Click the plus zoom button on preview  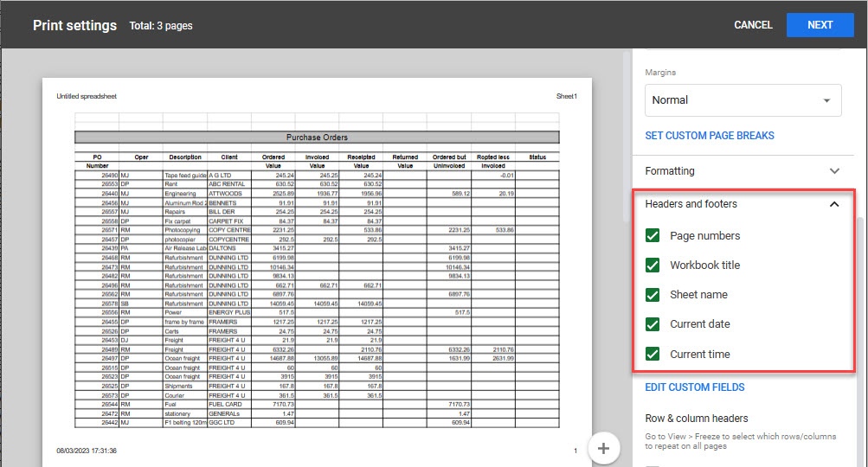tap(604, 448)
